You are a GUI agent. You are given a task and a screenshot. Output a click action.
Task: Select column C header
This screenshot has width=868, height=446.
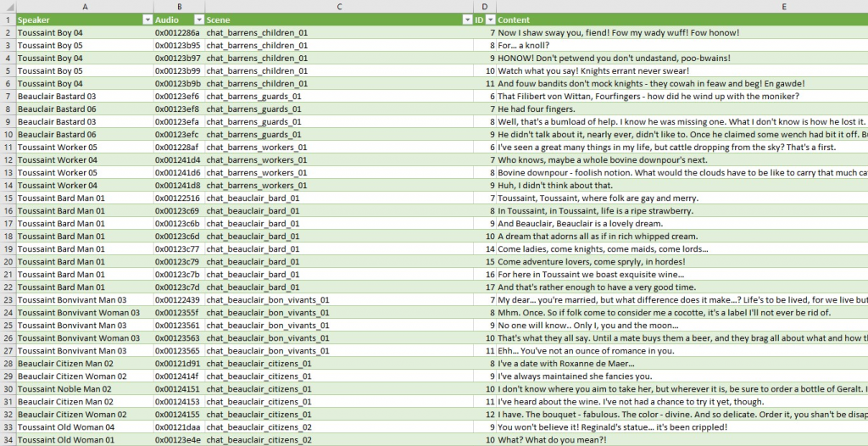339,7
